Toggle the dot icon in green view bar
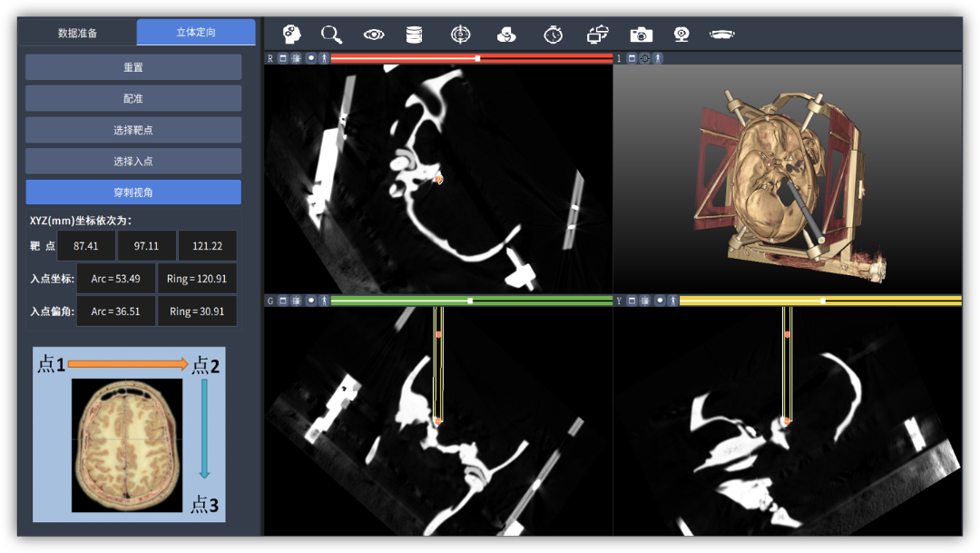Viewport: 980px width, 553px height. coord(310,301)
